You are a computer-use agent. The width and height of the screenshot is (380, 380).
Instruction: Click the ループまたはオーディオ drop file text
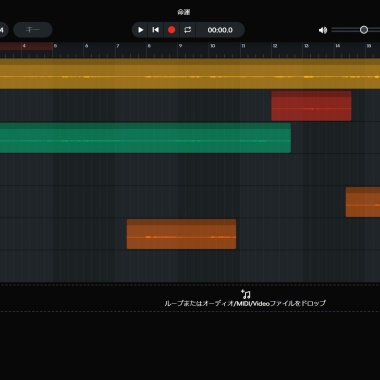(x=245, y=304)
